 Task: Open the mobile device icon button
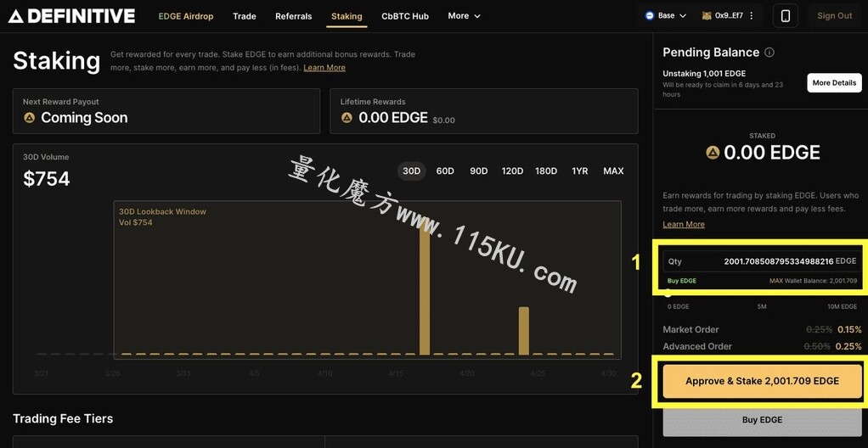coord(785,15)
